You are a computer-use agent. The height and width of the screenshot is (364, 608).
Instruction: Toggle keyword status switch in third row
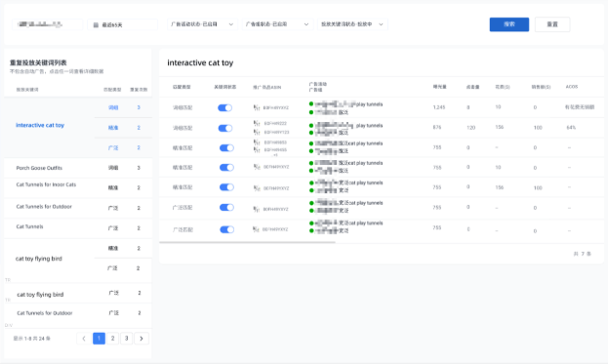[226, 147]
